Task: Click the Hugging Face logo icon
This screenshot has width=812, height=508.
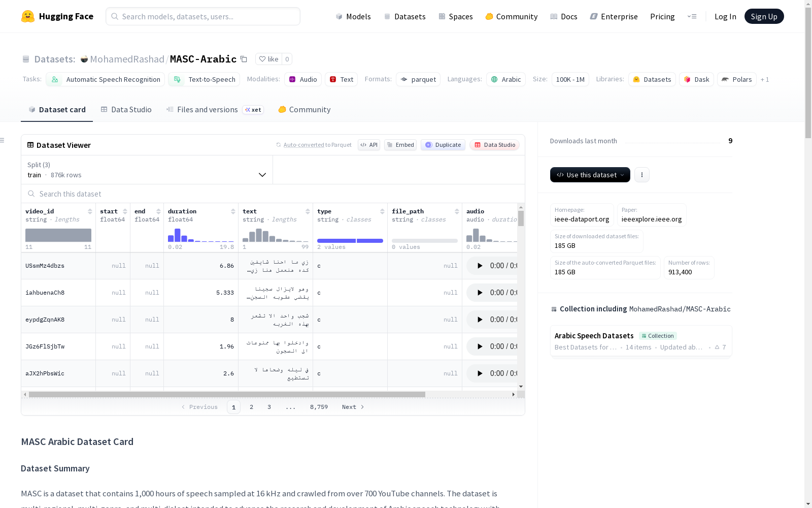Action: [28, 16]
